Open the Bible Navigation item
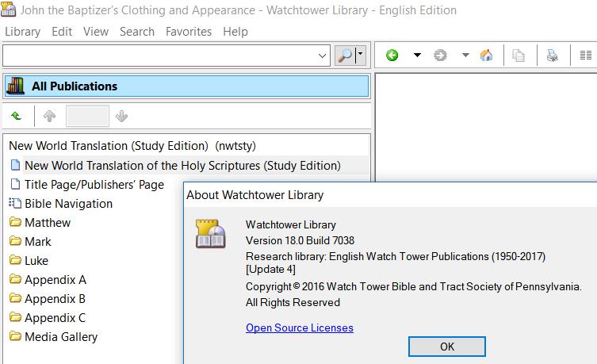The image size is (597, 364). pyautogui.click(x=68, y=204)
